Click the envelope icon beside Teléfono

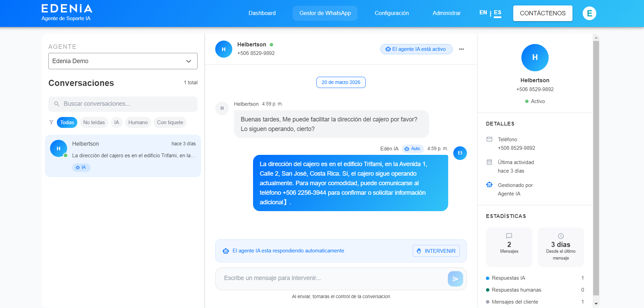point(489,139)
